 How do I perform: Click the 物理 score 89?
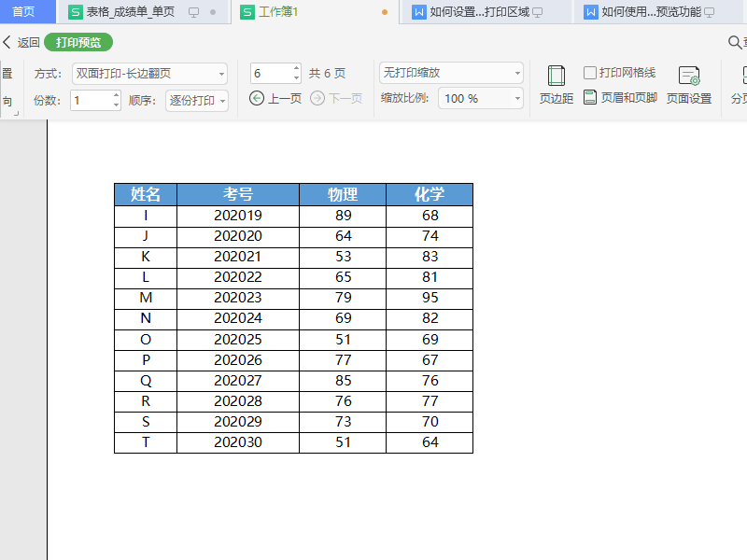343,216
